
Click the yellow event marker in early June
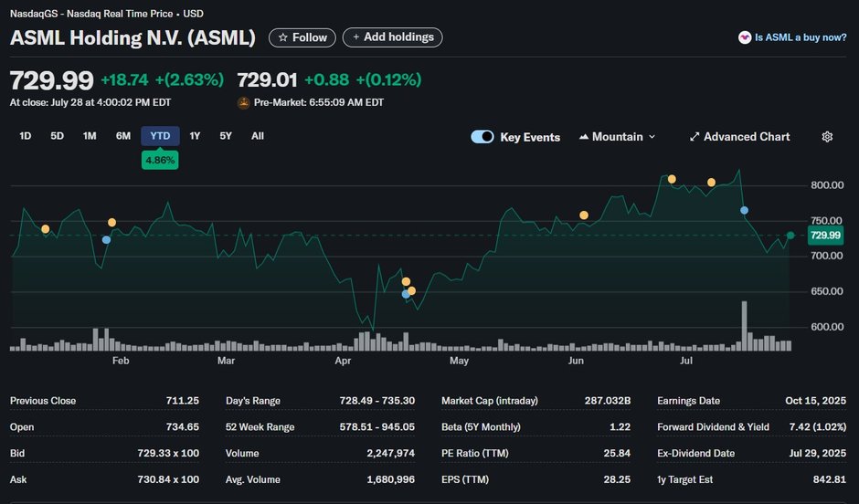click(584, 215)
